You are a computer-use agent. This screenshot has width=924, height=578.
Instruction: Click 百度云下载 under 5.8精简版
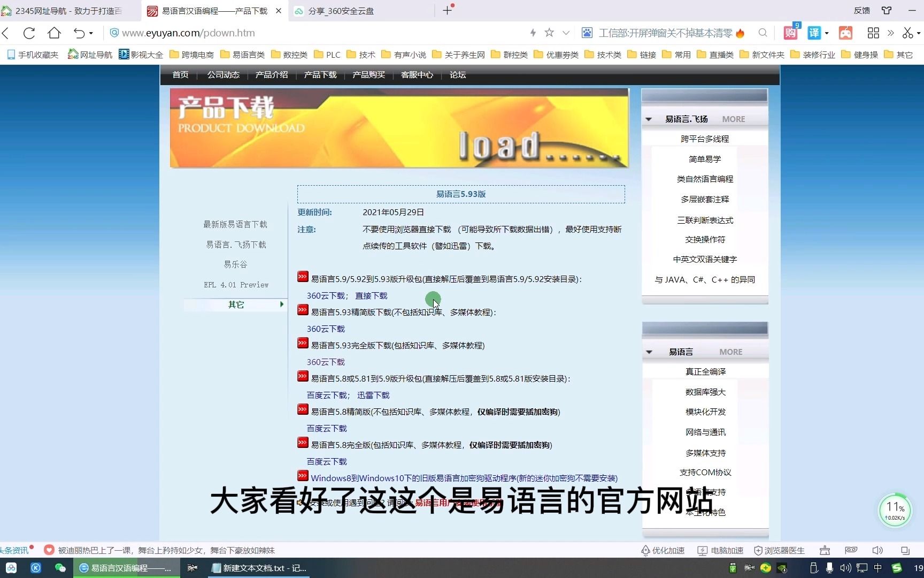[x=327, y=428]
